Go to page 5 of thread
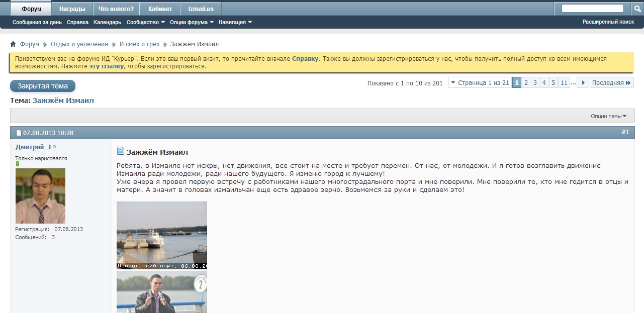644x313 pixels. click(x=553, y=83)
